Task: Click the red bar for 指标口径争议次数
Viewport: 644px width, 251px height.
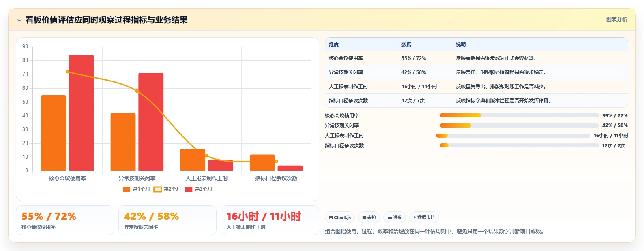Action: point(290,168)
